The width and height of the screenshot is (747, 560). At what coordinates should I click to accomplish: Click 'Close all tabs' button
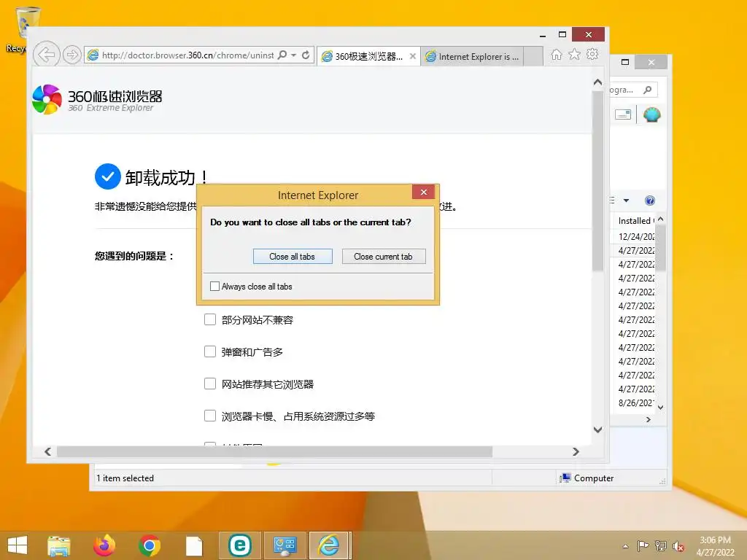point(293,257)
